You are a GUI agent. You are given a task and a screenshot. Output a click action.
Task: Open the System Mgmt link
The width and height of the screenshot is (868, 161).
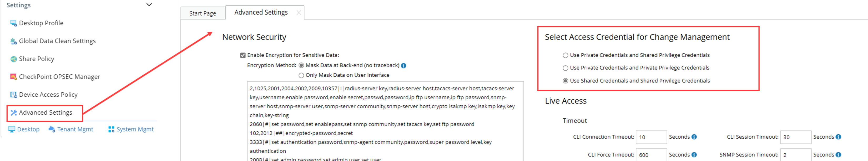[134, 129]
